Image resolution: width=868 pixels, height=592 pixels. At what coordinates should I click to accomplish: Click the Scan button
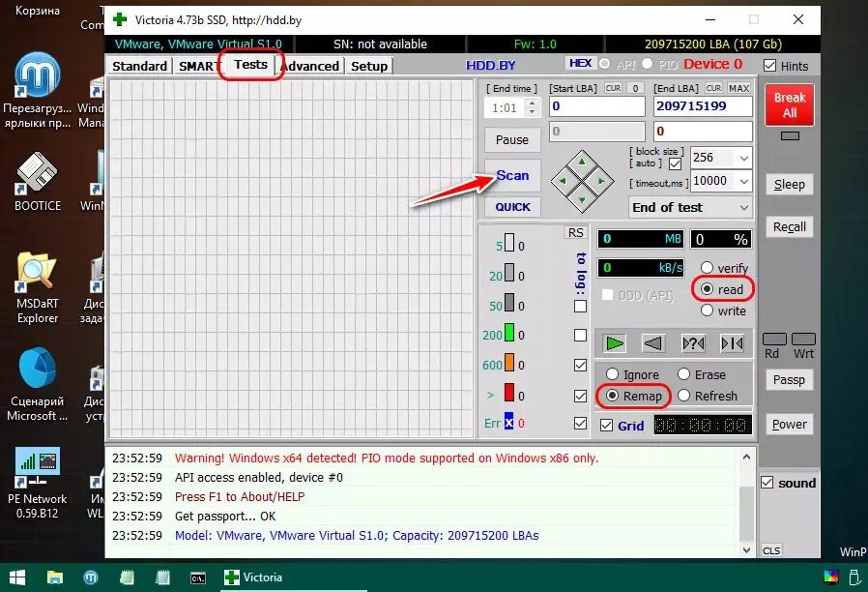click(512, 175)
